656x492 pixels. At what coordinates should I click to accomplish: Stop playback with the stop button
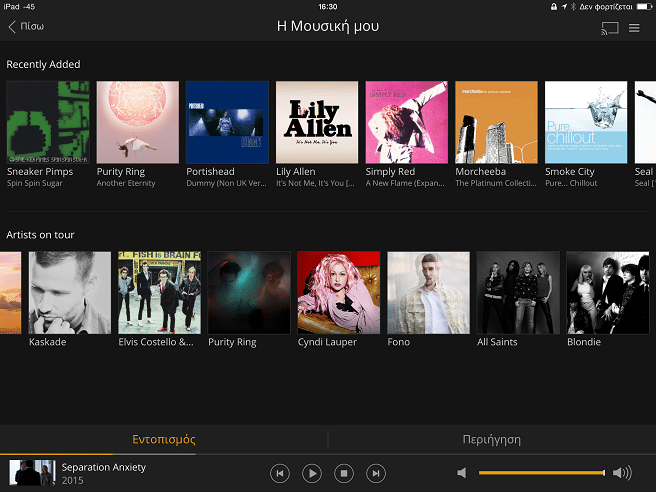[x=344, y=473]
